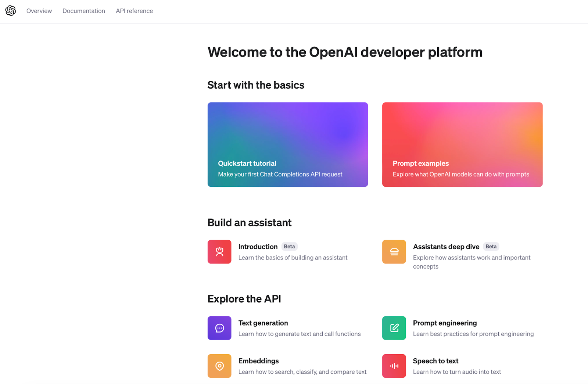Open the Speech to text link
588x384 pixels.
point(435,361)
